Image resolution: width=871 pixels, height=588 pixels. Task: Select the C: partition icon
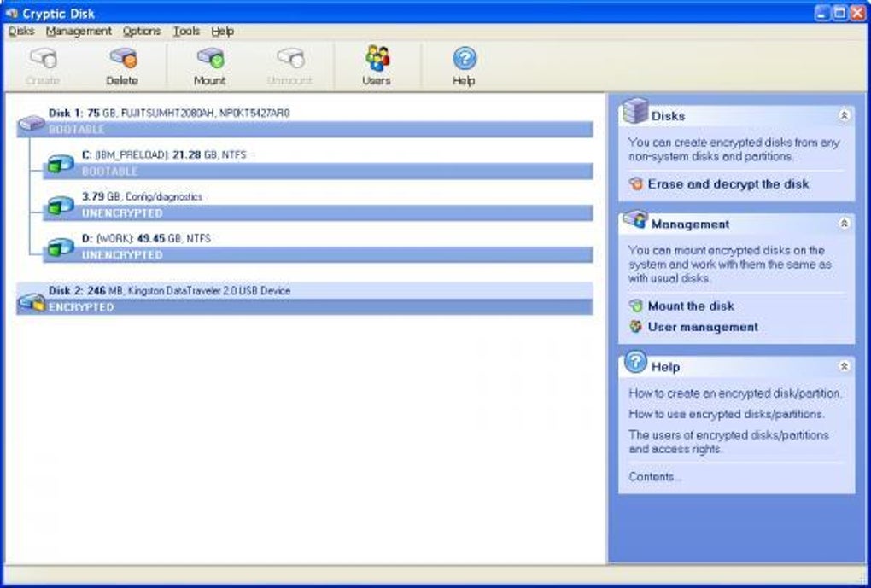pyautogui.click(x=60, y=163)
